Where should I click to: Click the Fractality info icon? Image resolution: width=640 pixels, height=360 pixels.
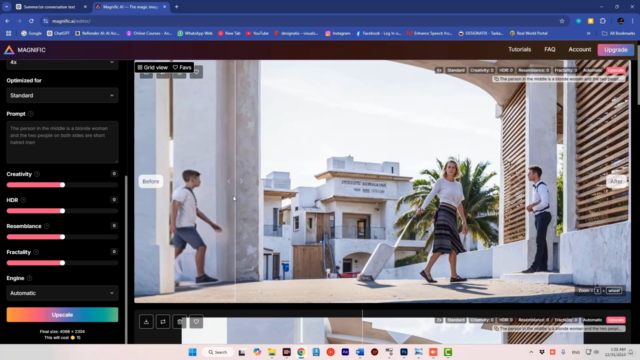click(x=36, y=252)
